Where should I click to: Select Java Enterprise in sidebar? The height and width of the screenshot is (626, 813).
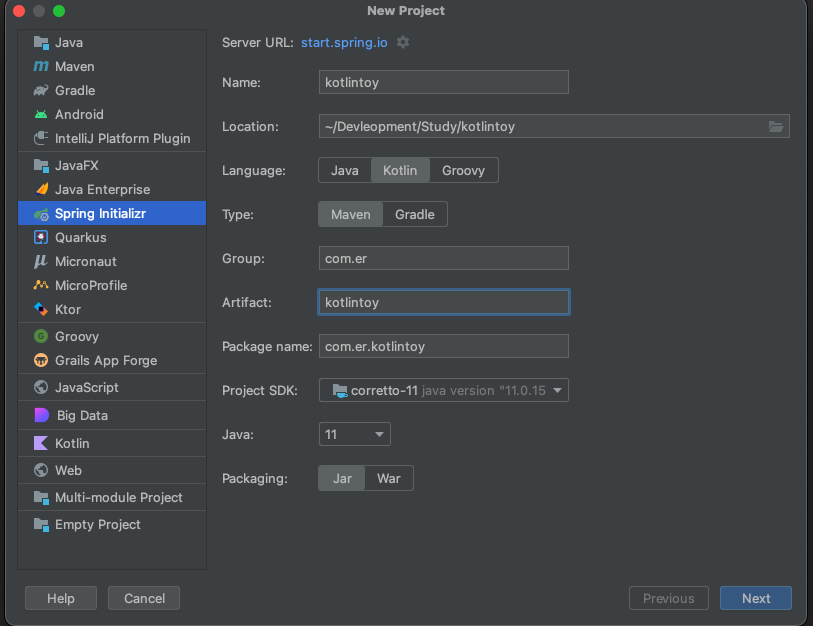pos(112,189)
